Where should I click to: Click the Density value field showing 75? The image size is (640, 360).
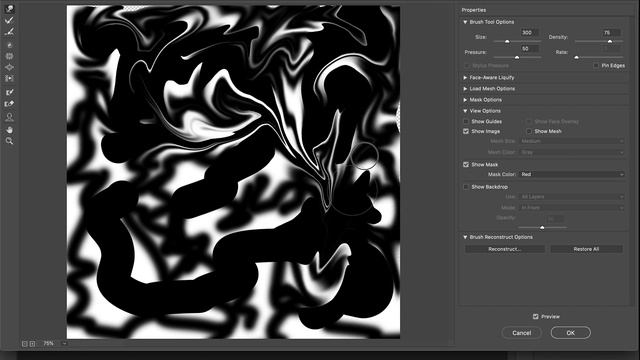click(x=611, y=33)
